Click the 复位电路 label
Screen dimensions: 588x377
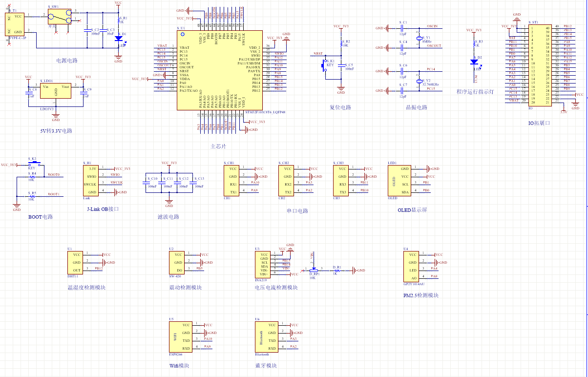pyautogui.click(x=340, y=107)
